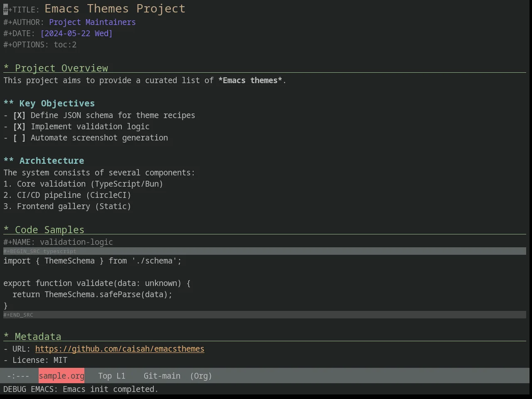The width and height of the screenshot is (532, 399).
Task: Click 'The system consists of several components:' line
Action: click(x=99, y=173)
